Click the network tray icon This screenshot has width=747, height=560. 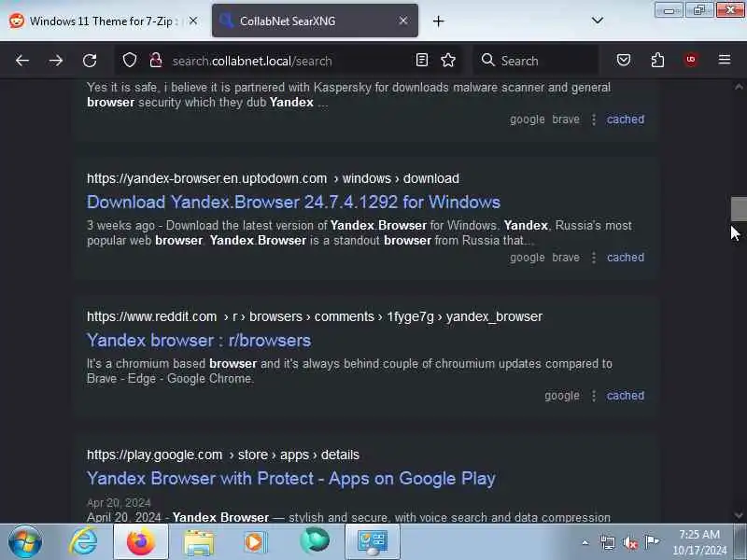(x=608, y=542)
